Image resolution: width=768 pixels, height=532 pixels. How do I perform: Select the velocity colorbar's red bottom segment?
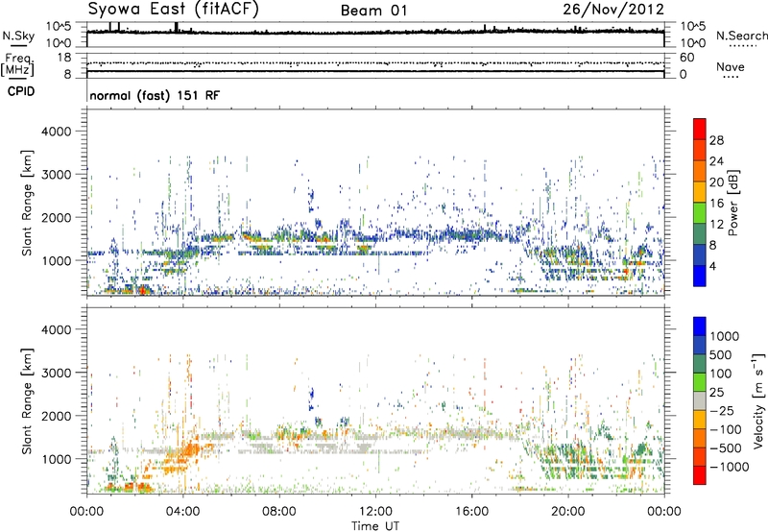pos(700,475)
